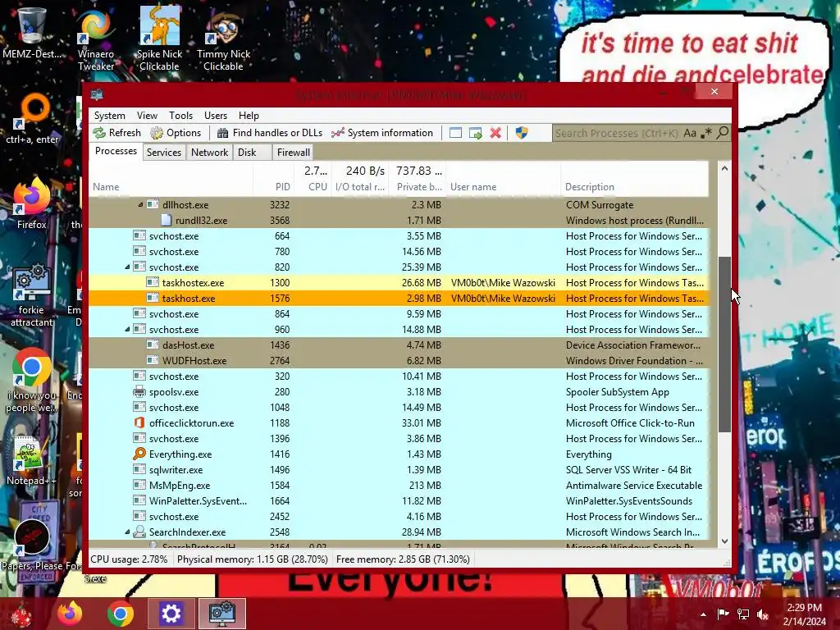The width and height of the screenshot is (840, 630).
Task: Select the sqlwriter.exe process row
Action: tap(399, 470)
